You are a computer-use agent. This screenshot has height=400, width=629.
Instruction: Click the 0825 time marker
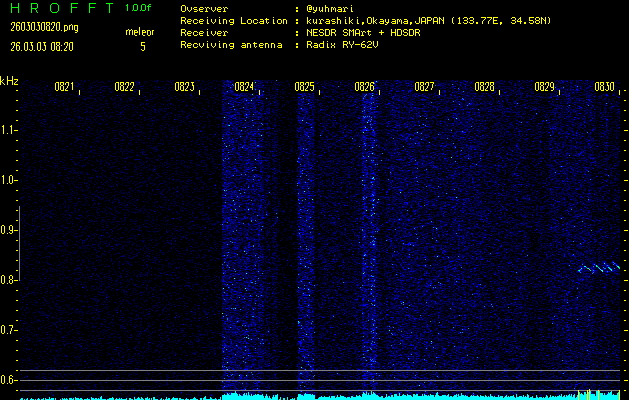304,87
